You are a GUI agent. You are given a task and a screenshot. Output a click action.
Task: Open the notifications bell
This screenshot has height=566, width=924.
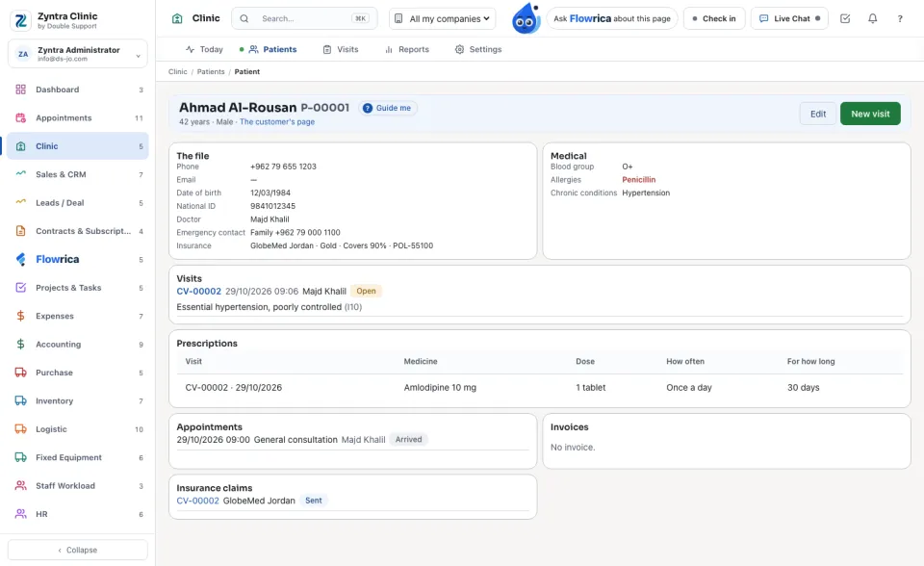tap(873, 19)
